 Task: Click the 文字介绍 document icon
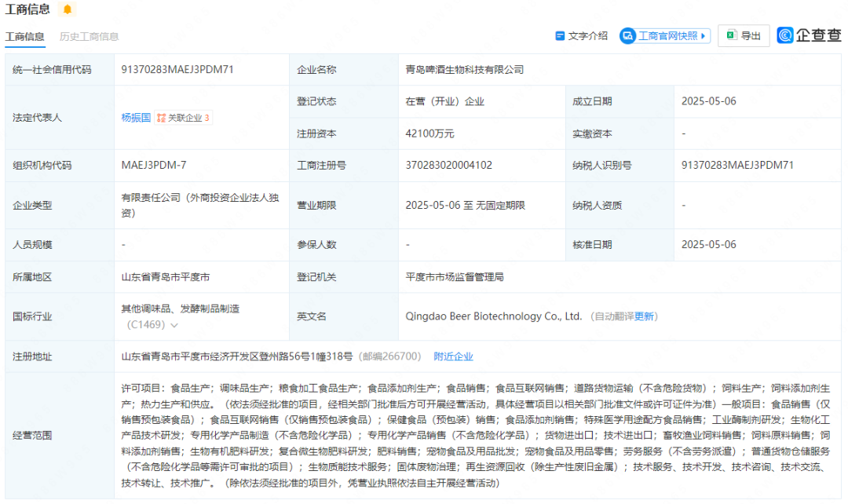click(561, 35)
